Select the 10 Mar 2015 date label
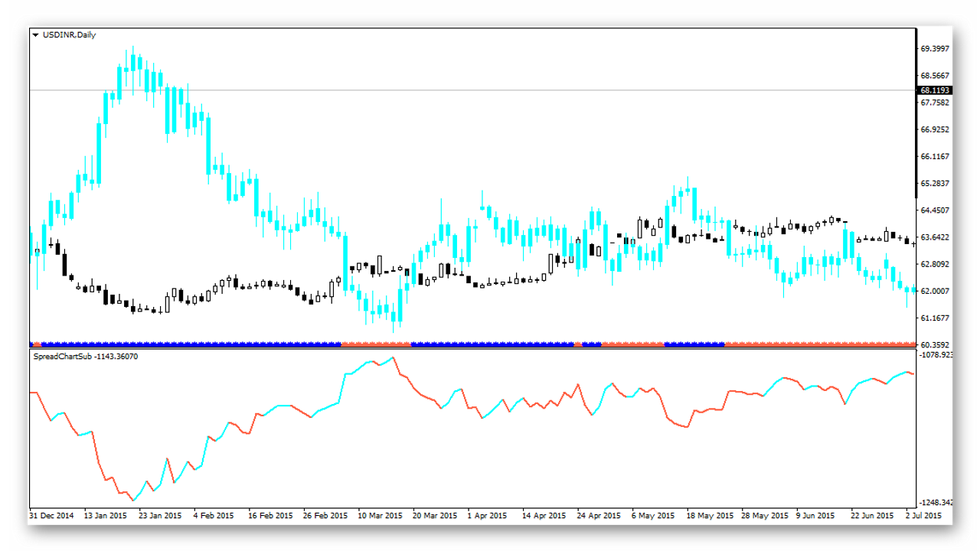This screenshot has width=980, height=551. pos(380,516)
